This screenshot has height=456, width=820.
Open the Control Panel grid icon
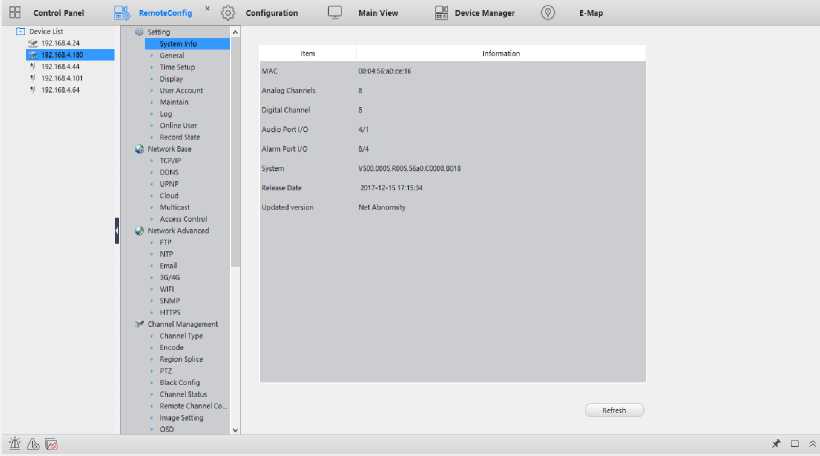[15, 13]
